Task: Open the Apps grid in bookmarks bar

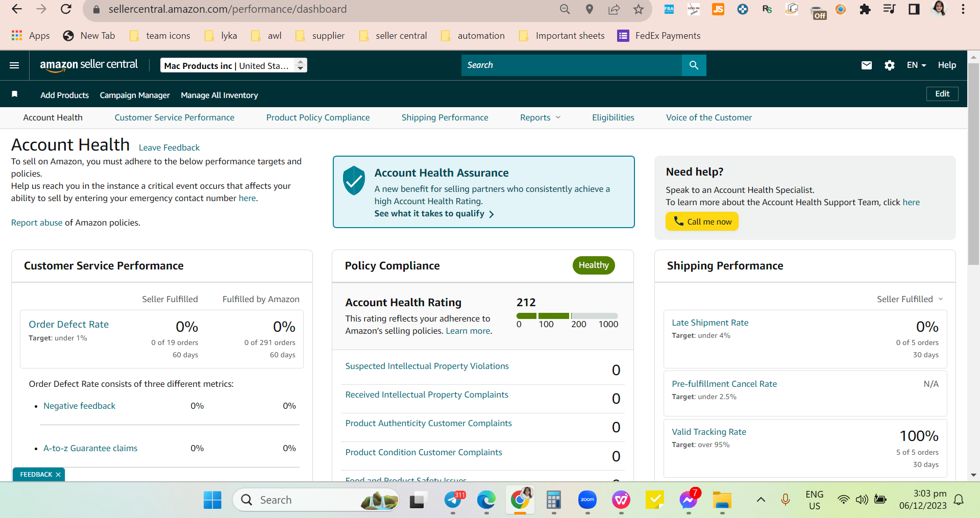Action: click(31, 36)
